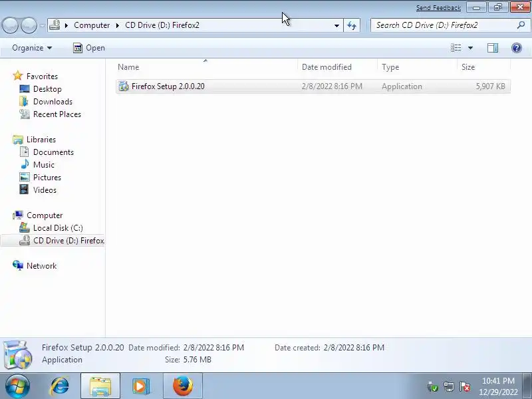Screen dimensions: 532x399
Task: Sort by Date modified column
Action: (337, 67)
